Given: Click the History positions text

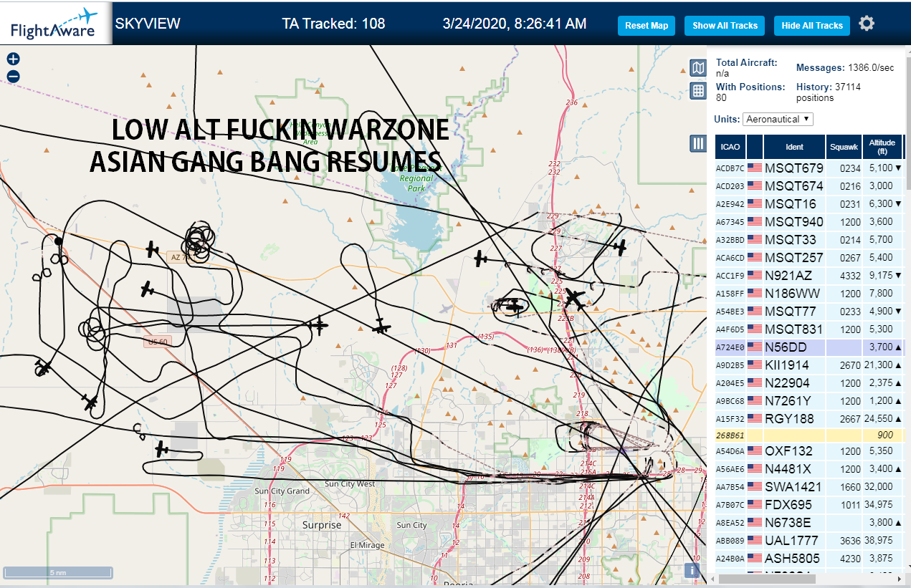Looking at the screenshot, I should [829, 92].
